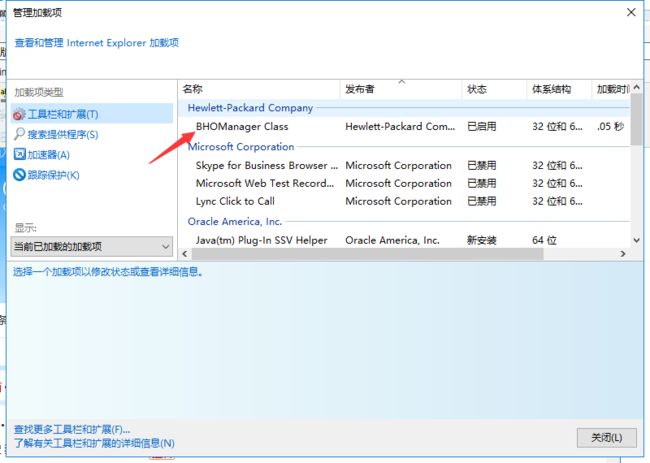Viewport: 650px width, 463px height.
Task: Click Oracle America, Inc. publisher cell
Action: point(392,240)
